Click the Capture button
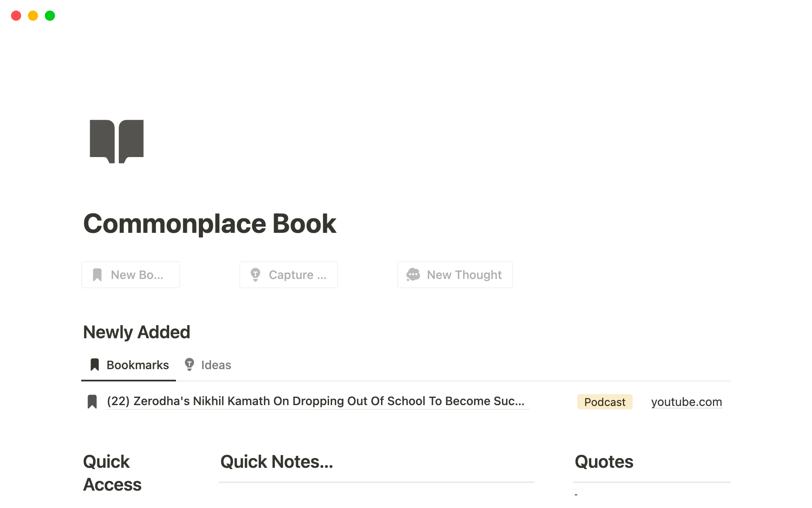Image resolution: width=812 pixels, height=508 pixels. (x=288, y=274)
